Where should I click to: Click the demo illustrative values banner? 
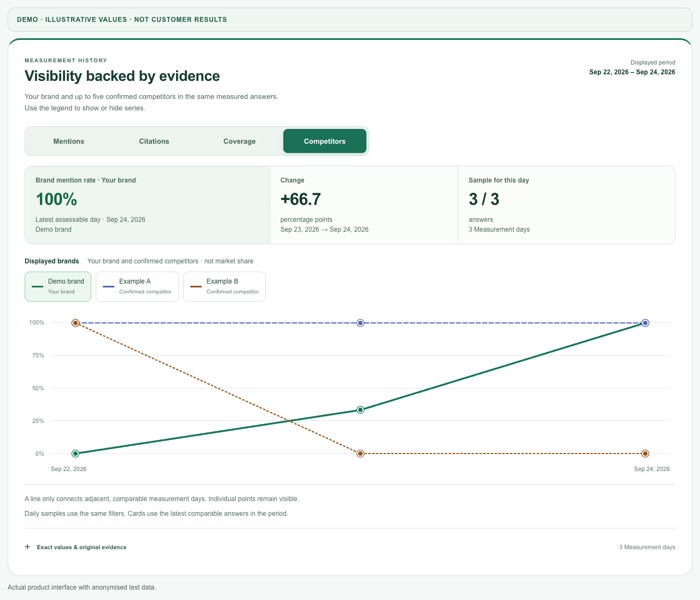[x=350, y=20]
